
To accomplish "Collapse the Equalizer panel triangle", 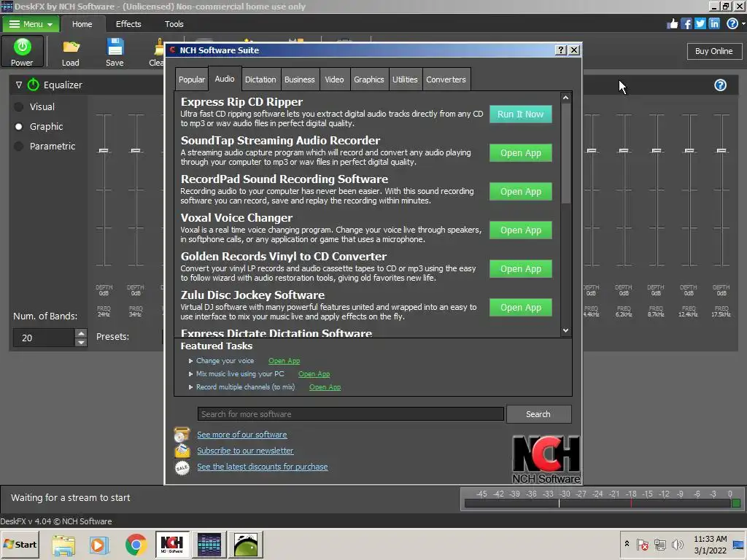I will coord(19,85).
